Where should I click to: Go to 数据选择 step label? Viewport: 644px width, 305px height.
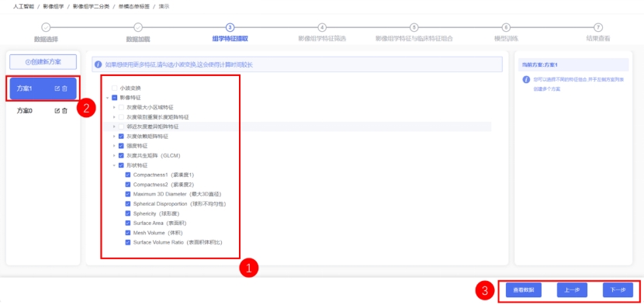tap(46, 40)
